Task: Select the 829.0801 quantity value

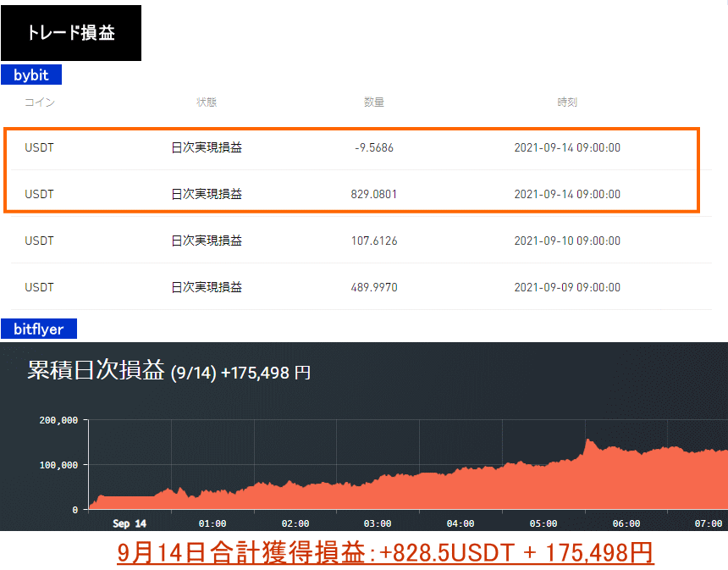Action: [374, 194]
